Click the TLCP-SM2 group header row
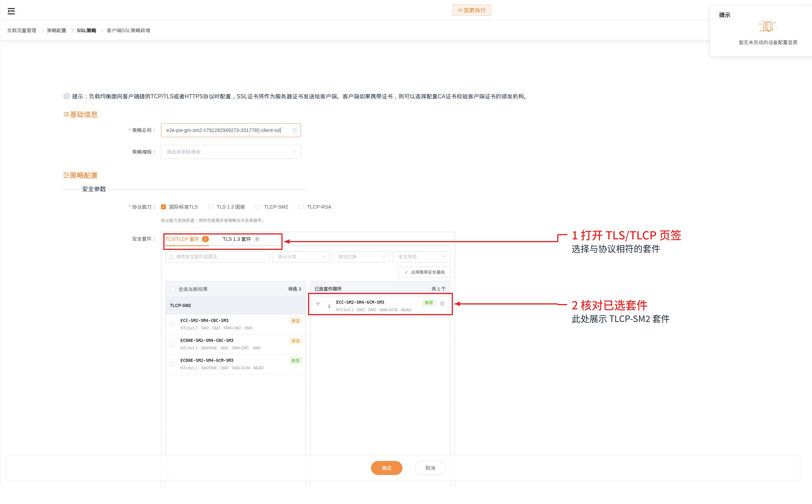The width and height of the screenshot is (812, 504). click(x=235, y=305)
